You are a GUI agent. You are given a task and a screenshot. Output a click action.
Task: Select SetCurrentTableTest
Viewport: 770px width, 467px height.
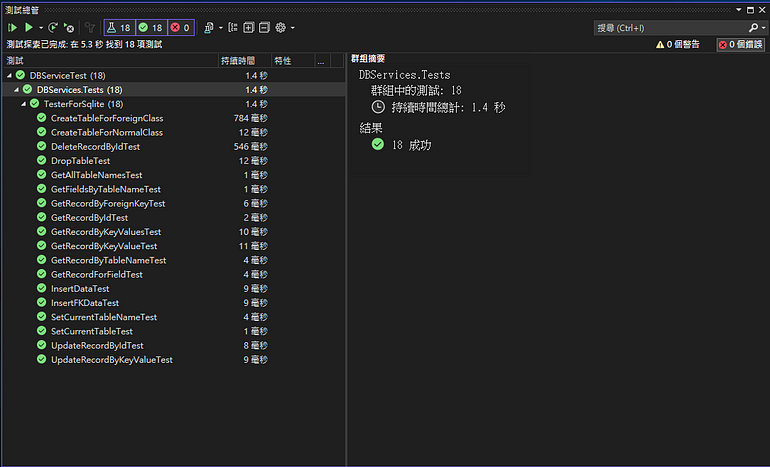click(92, 332)
